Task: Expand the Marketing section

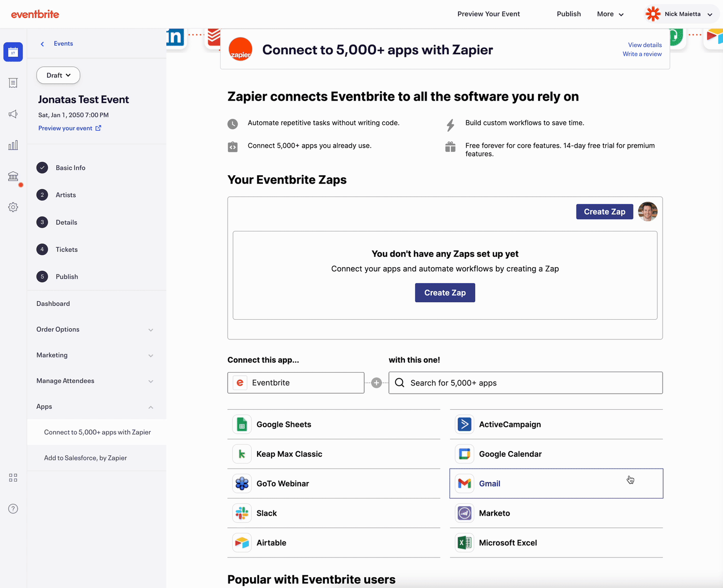Action: click(x=95, y=355)
